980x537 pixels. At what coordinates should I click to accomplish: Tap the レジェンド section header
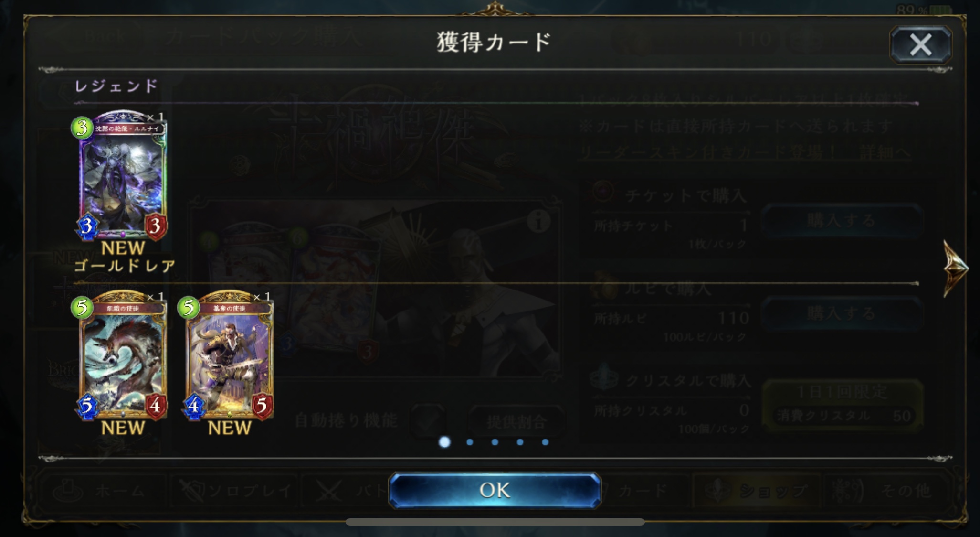click(116, 86)
